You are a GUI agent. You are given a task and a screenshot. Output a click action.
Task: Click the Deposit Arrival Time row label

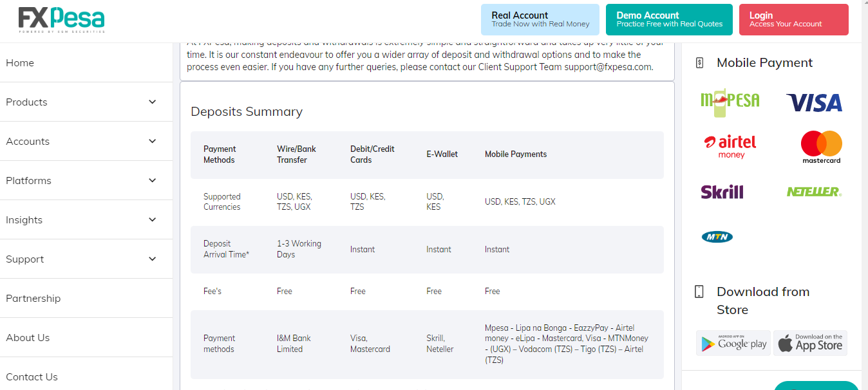[x=226, y=249]
